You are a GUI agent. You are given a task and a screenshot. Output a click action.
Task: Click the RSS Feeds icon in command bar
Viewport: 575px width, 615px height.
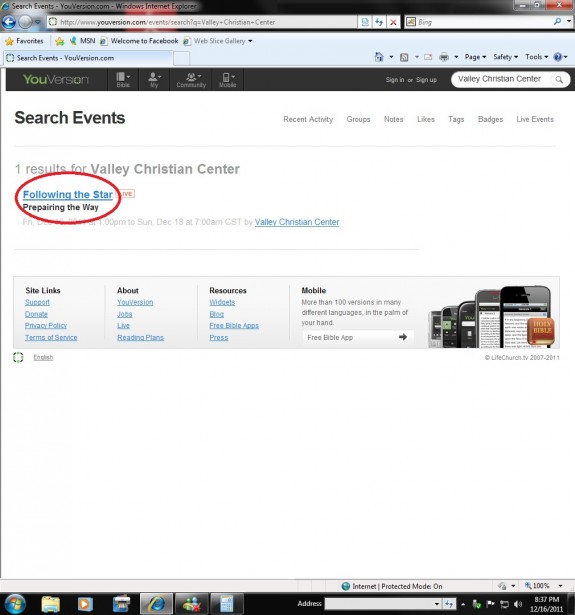point(404,57)
